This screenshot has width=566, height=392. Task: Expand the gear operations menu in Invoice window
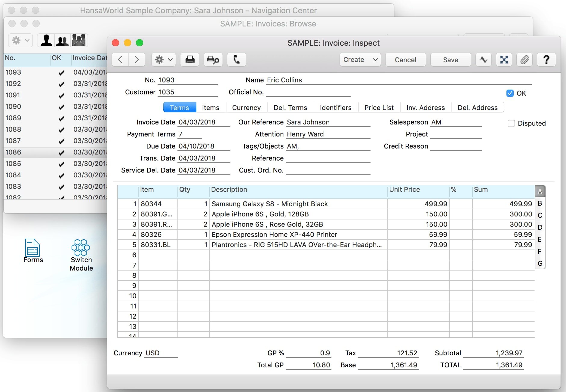click(164, 60)
